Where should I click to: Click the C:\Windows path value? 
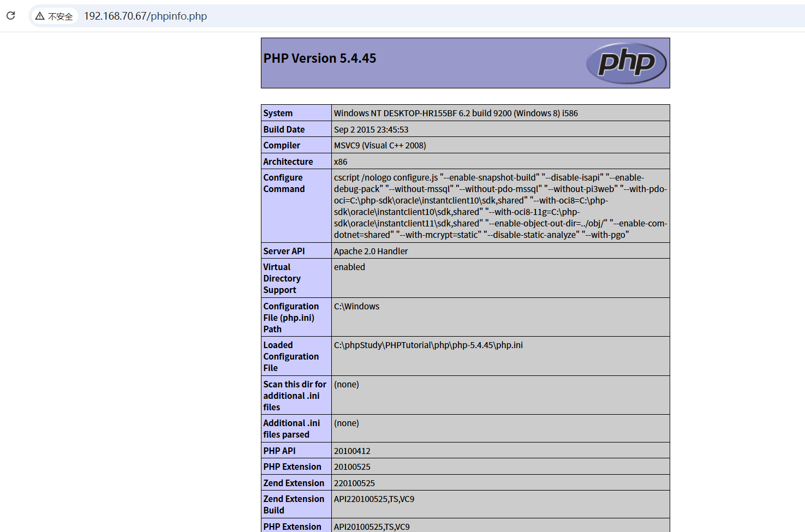tap(356, 306)
